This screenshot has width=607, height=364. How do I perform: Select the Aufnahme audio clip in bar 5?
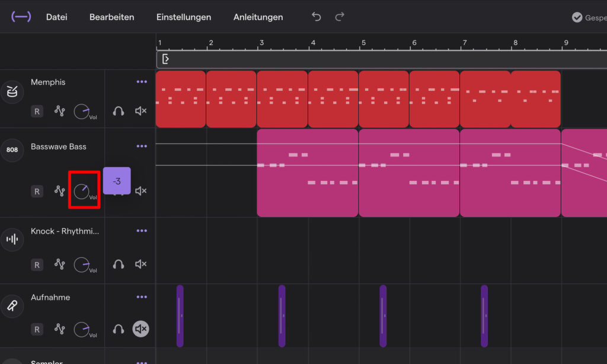pyautogui.click(x=383, y=316)
